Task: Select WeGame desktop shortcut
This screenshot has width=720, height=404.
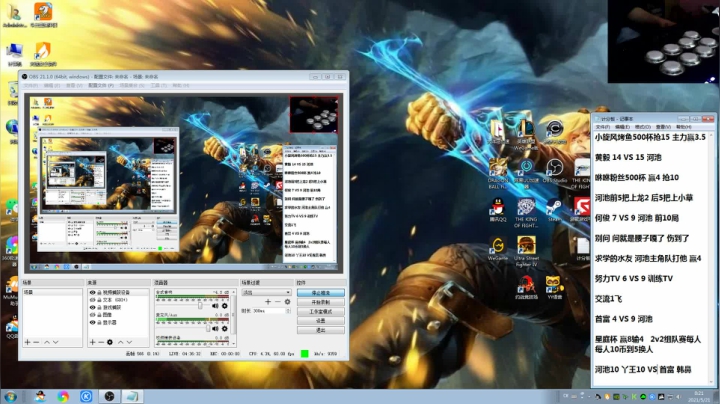Action: [498, 249]
